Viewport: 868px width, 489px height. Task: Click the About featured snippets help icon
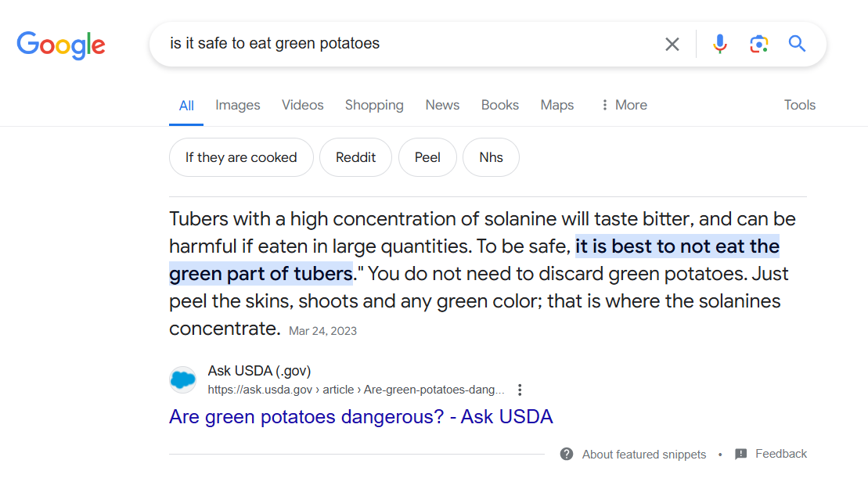[x=567, y=454]
